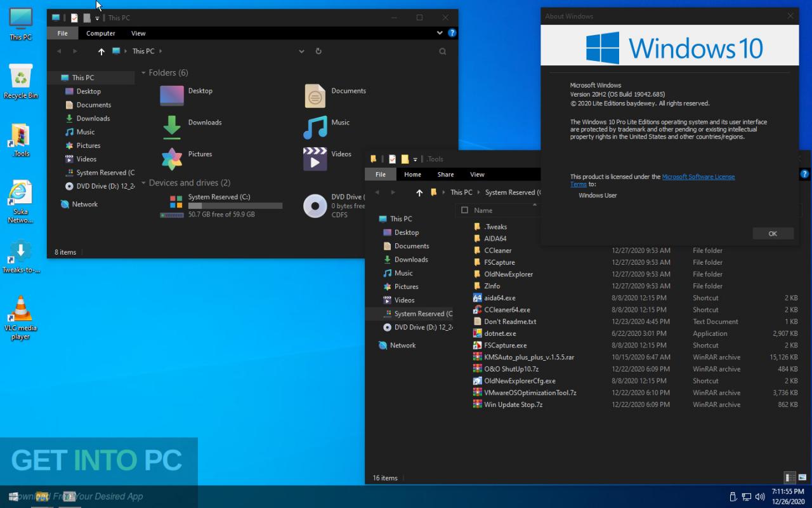Select Downloads in .Tools navigation pane
Screen dimensions: 812x508
(x=405, y=260)
